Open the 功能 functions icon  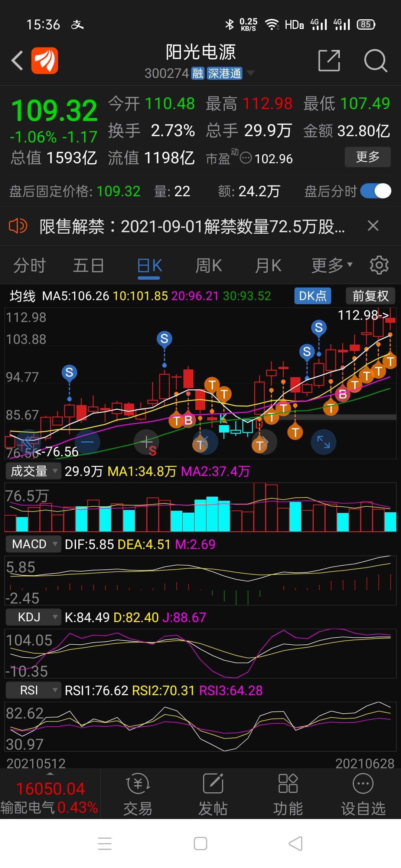pyautogui.click(x=288, y=795)
